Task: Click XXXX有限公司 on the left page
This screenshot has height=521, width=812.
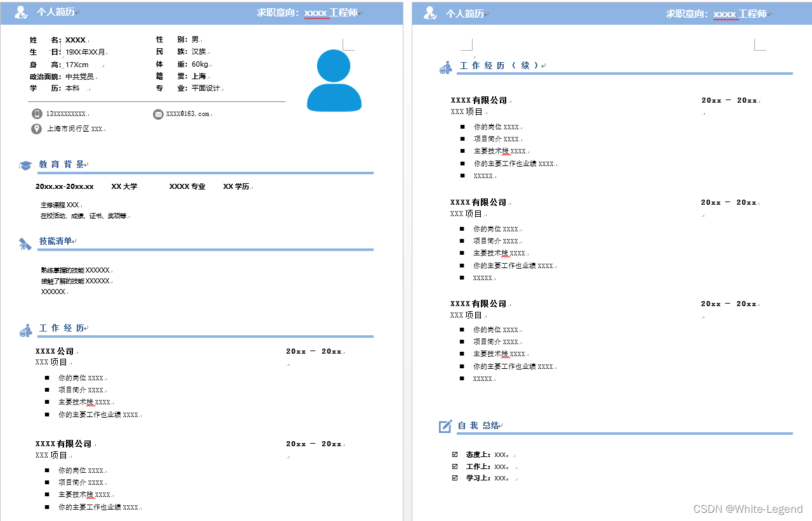Action: click(64, 444)
